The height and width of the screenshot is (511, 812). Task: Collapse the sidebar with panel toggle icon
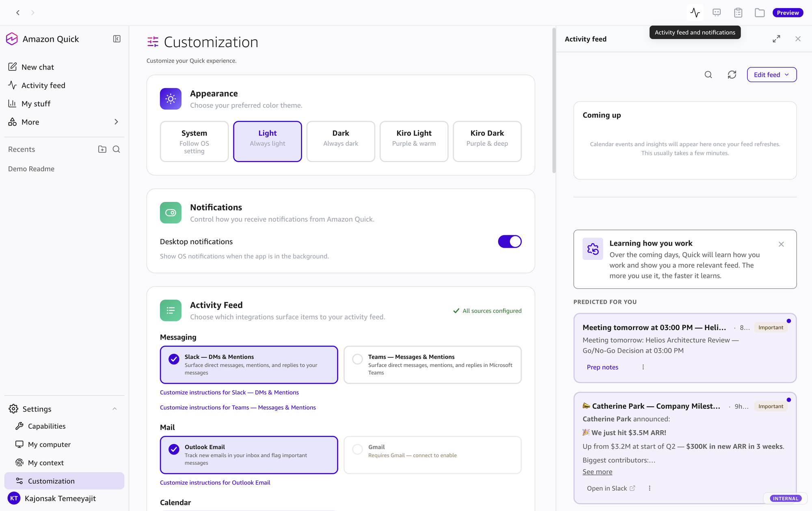117,39
